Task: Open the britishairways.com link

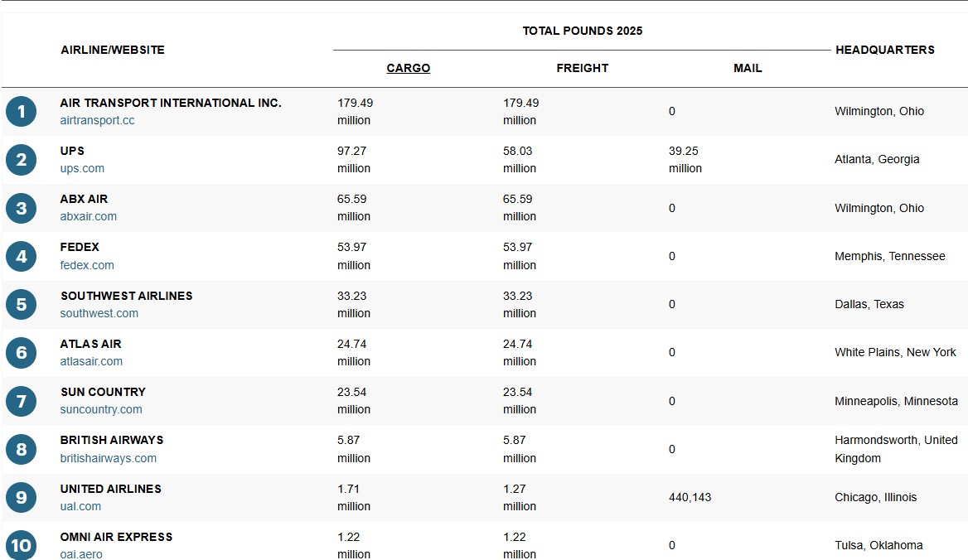Action: 109,458
